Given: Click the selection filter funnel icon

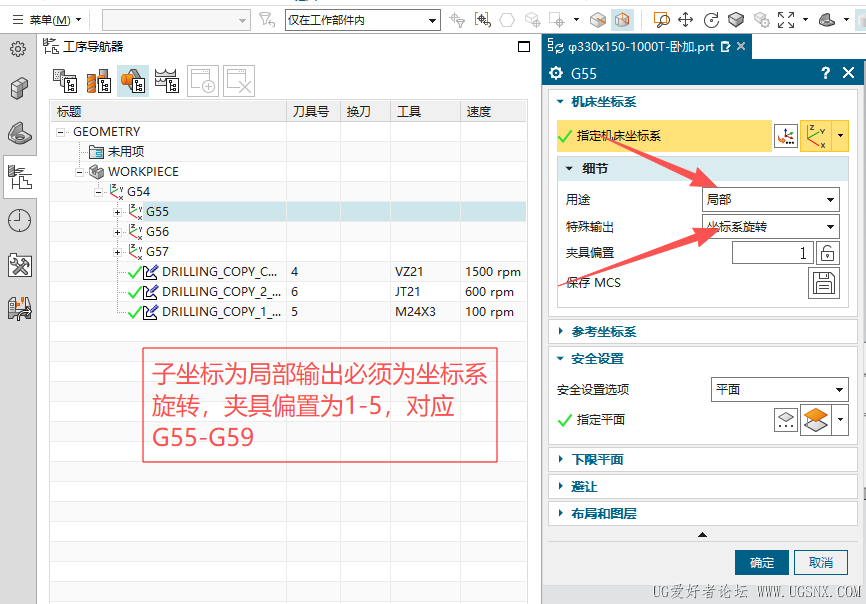Looking at the screenshot, I should click(x=267, y=20).
